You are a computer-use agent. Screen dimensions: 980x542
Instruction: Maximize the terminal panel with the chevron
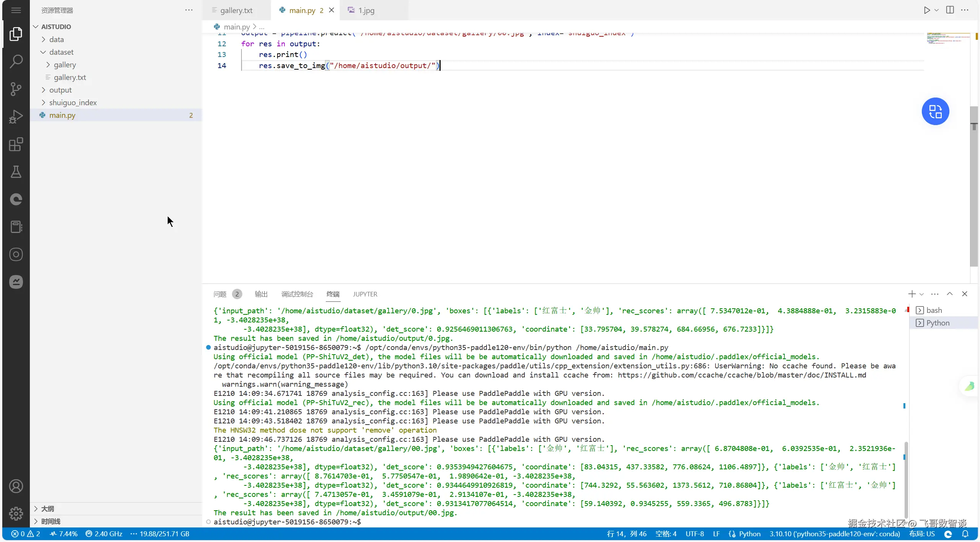(x=949, y=294)
